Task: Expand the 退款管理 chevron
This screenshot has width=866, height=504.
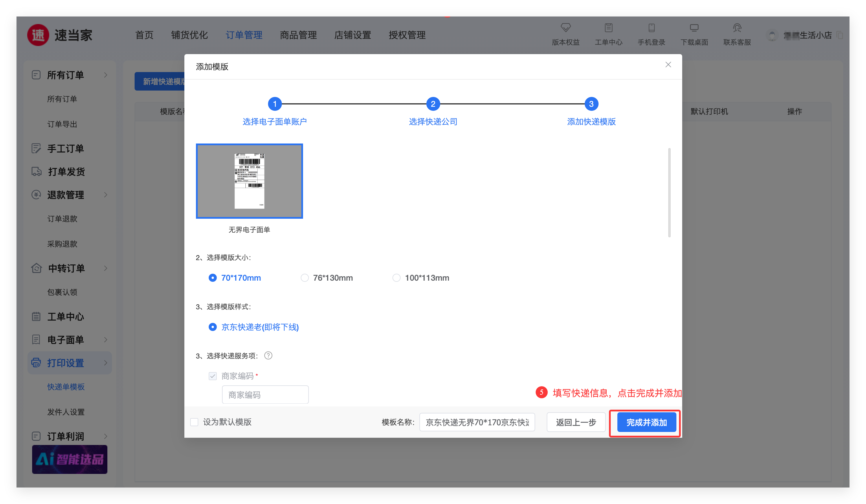Action: coord(106,195)
